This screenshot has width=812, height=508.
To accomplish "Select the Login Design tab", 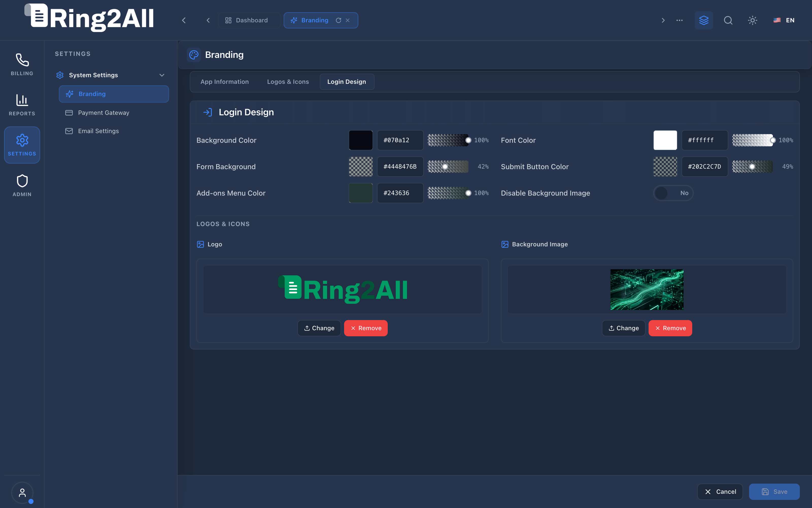I will pos(347,82).
